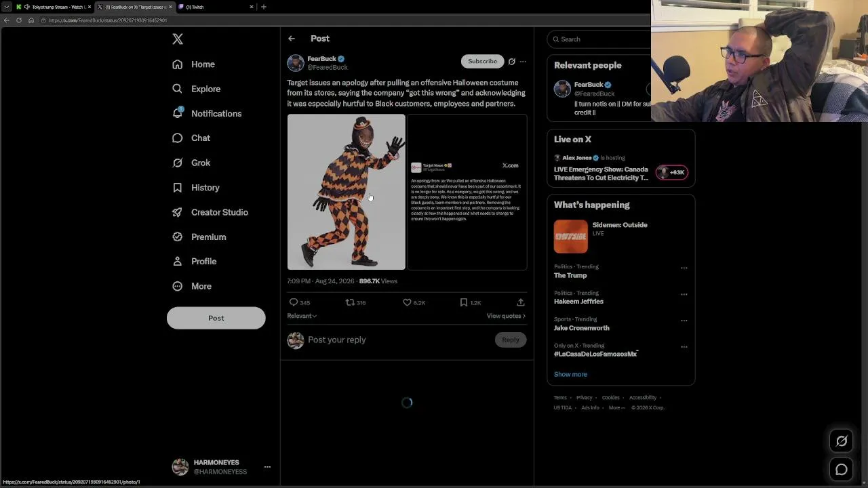868x488 pixels.
Task: Join Alex Jones live via +63K badge
Action: point(672,173)
